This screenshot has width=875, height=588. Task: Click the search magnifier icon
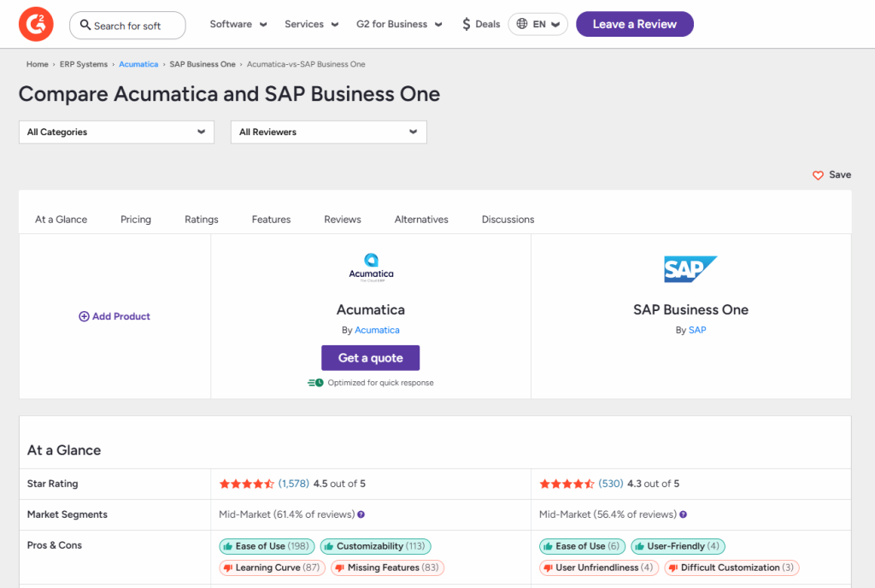pos(85,26)
